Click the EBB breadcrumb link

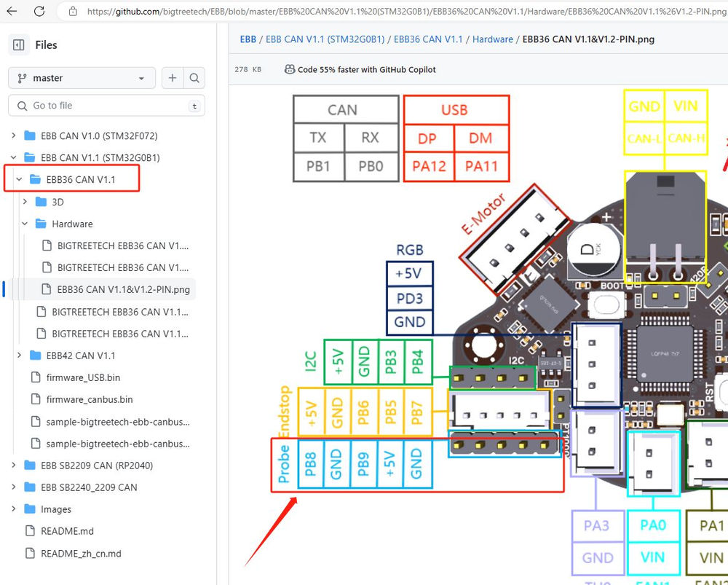tap(249, 39)
